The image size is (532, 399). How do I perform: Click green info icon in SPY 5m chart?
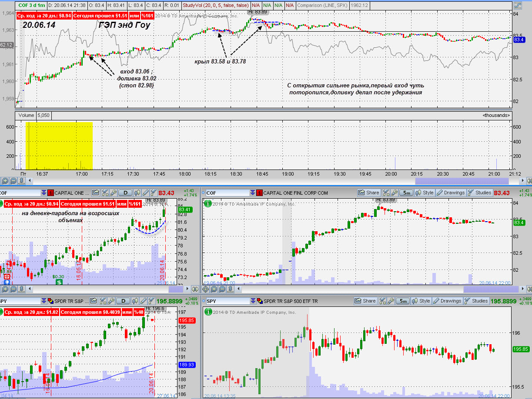pyautogui.click(x=207, y=312)
